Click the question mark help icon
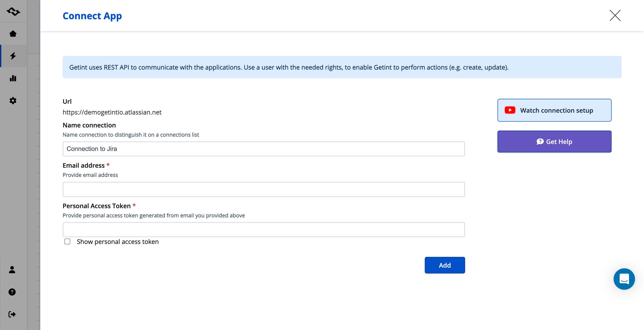 (x=12, y=292)
